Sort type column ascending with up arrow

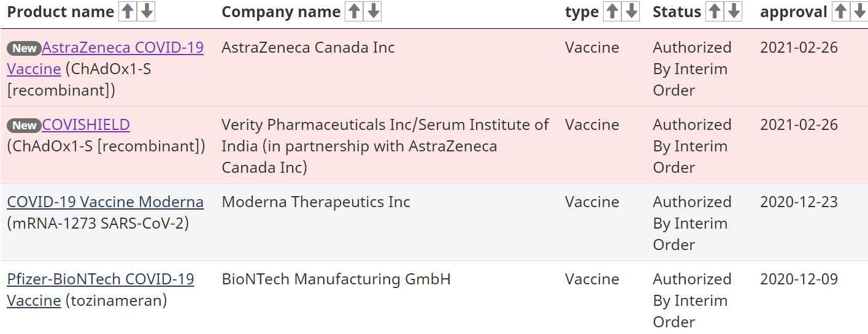(x=612, y=12)
